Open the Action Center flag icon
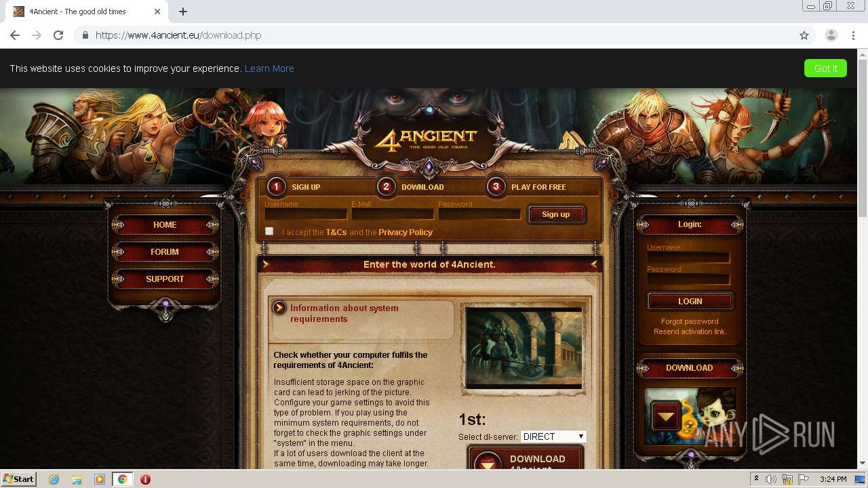 (804, 479)
